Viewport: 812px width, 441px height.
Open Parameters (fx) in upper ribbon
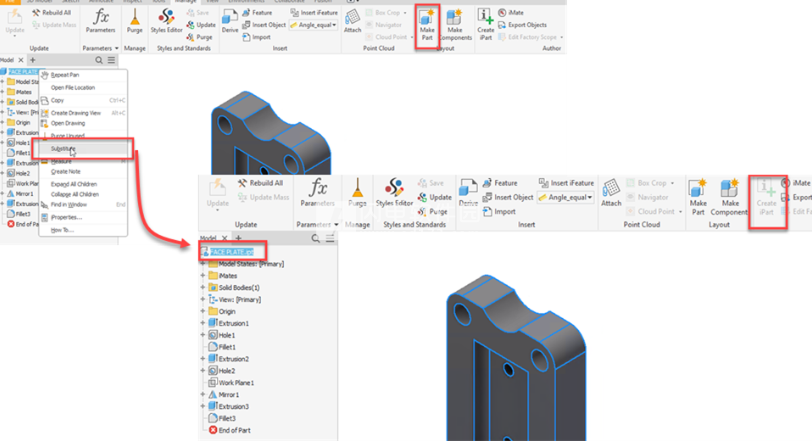click(100, 22)
